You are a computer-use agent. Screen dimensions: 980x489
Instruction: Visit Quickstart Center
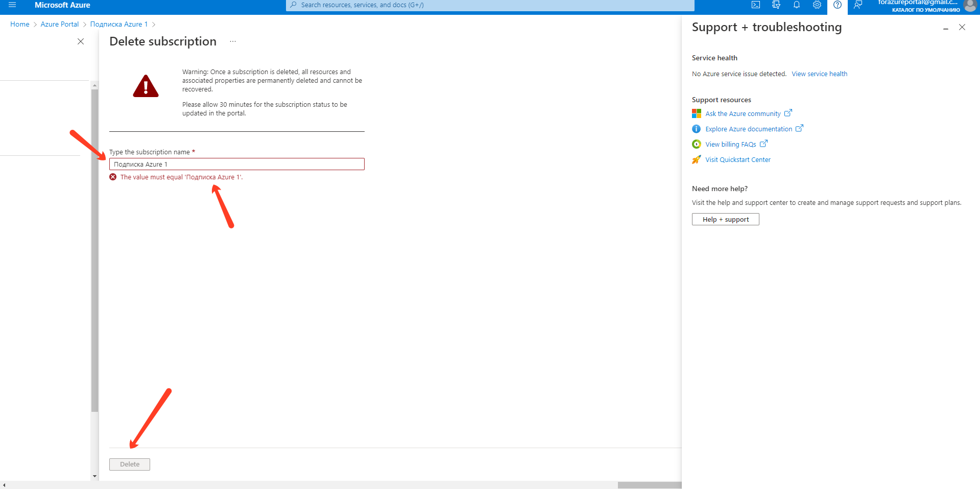(x=737, y=159)
